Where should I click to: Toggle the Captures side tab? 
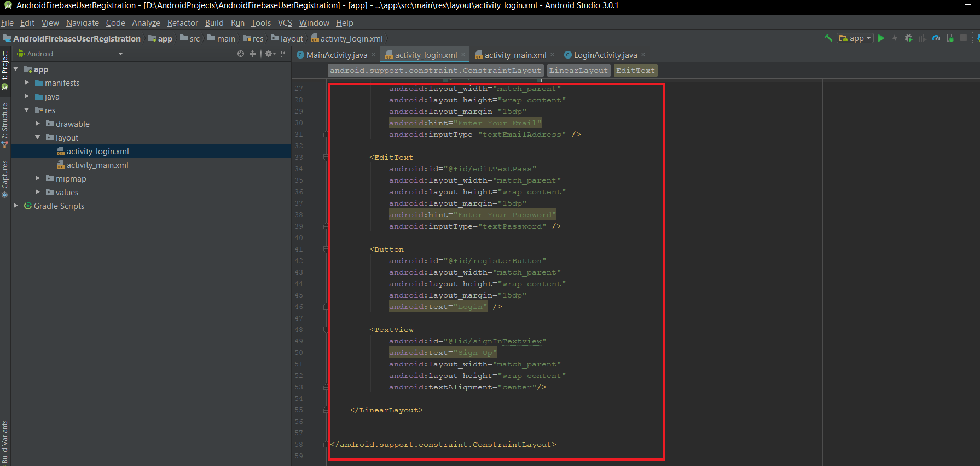[5, 178]
